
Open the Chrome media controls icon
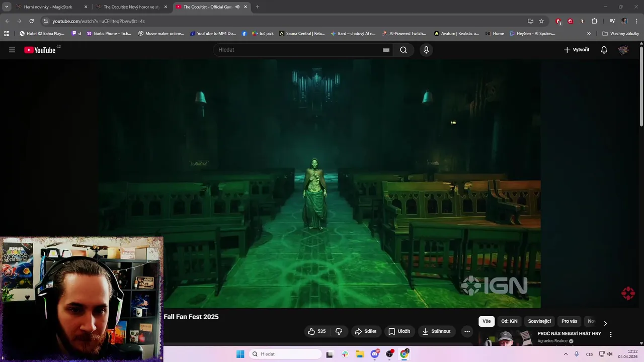612,21
